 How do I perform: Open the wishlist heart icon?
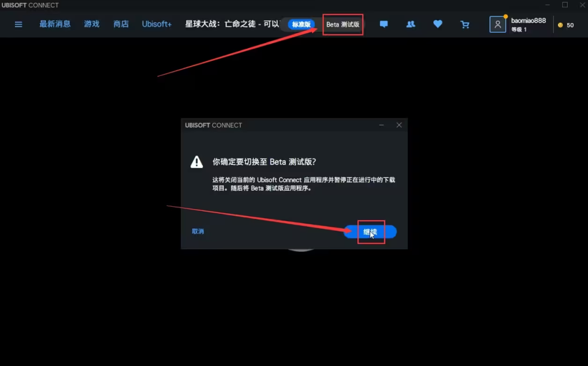[438, 24]
